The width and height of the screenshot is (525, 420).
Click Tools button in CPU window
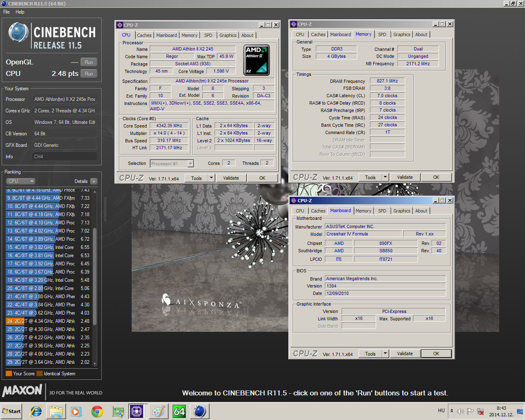(196, 178)
